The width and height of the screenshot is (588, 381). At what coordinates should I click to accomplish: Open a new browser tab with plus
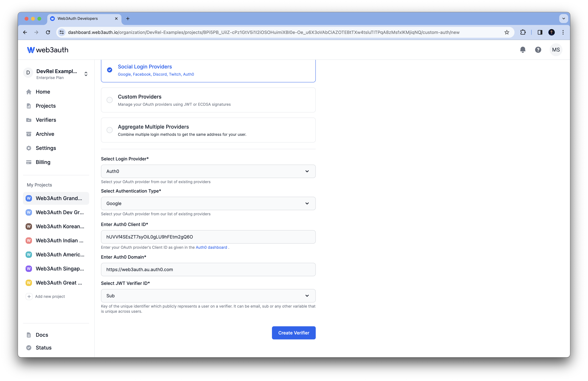coord(128,19)
